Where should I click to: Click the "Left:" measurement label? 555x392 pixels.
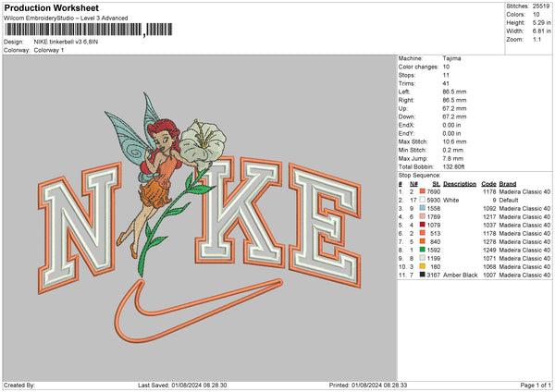(x=404, y=92)
